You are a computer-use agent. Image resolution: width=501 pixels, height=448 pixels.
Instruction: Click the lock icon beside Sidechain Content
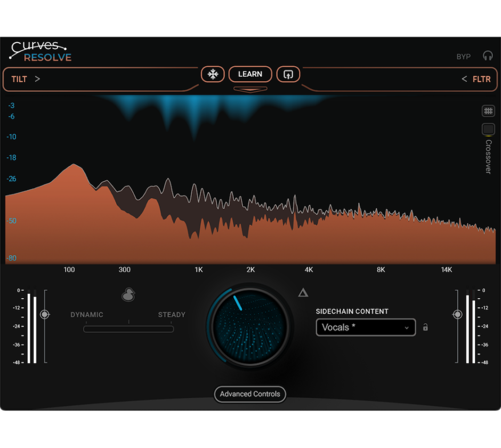[x=425, y=327]
